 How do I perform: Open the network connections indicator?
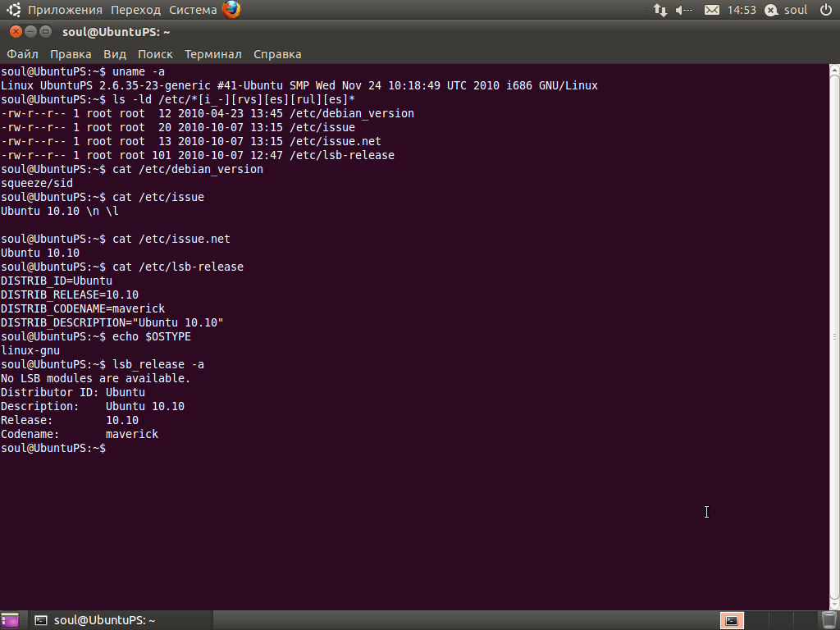pos(660,10)
